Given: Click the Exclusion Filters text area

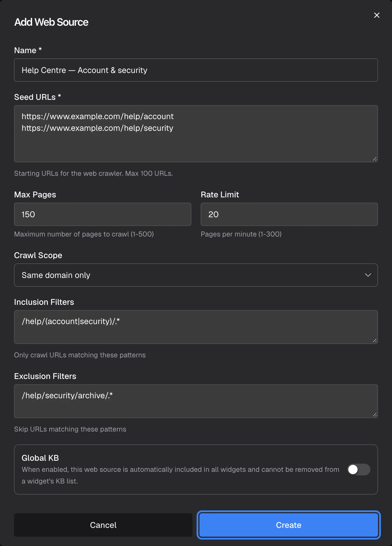Looking at the screenshot, I should point(196,401).
